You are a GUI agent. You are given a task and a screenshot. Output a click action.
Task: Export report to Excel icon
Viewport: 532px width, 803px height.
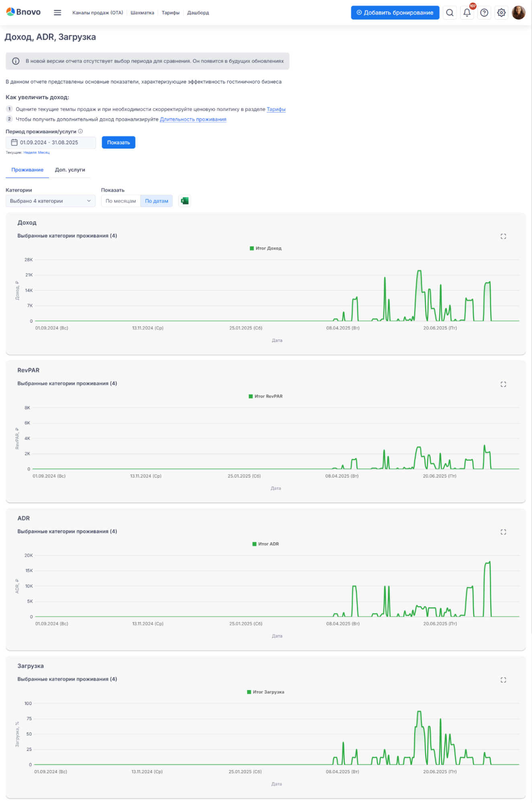point(184,201)
